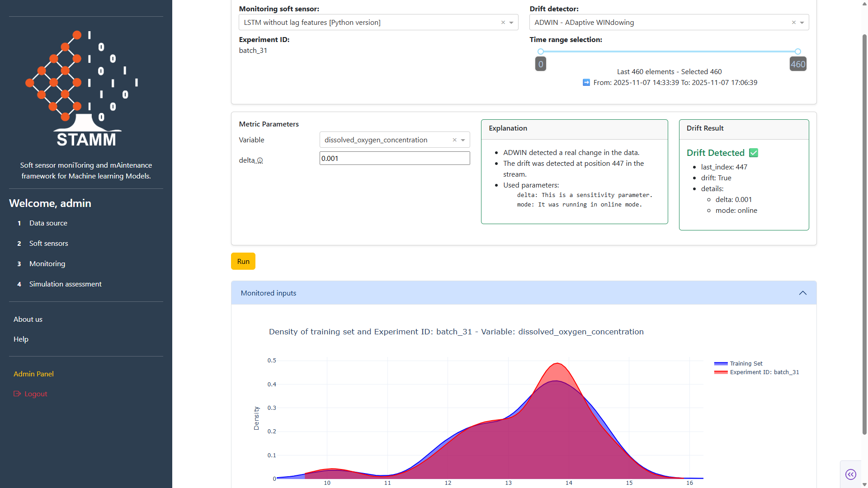The image size is (868, 488).
Task: Open the Drift detector dropdown arrow
Action: (802, 23)
